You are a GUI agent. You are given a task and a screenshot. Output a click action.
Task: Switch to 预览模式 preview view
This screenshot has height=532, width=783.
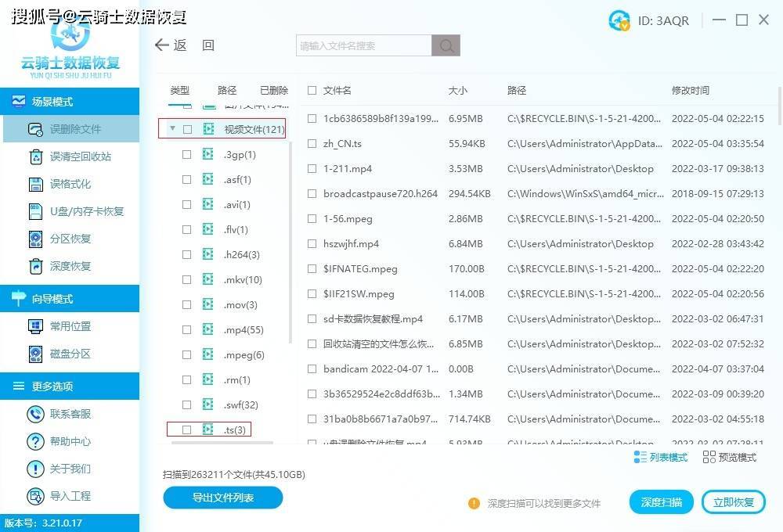click(730, 457)
